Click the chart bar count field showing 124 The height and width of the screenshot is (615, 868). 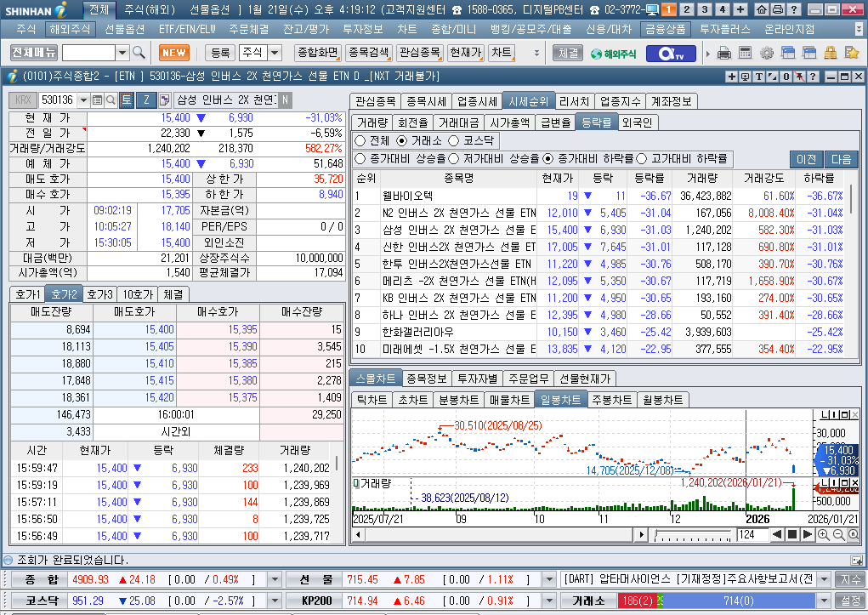[752, 535]
